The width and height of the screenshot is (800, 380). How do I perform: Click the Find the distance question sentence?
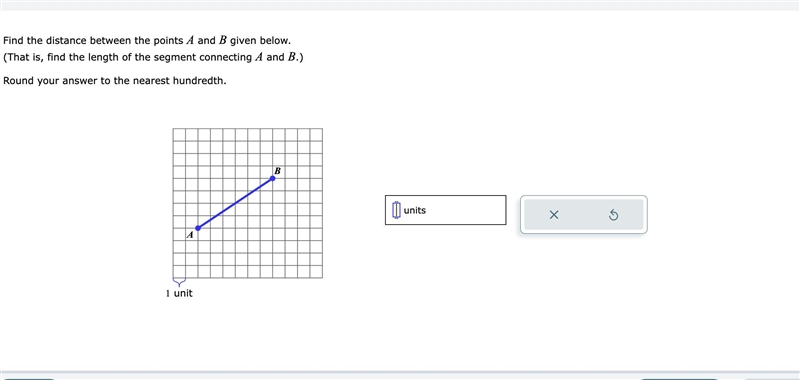(147, 40)
